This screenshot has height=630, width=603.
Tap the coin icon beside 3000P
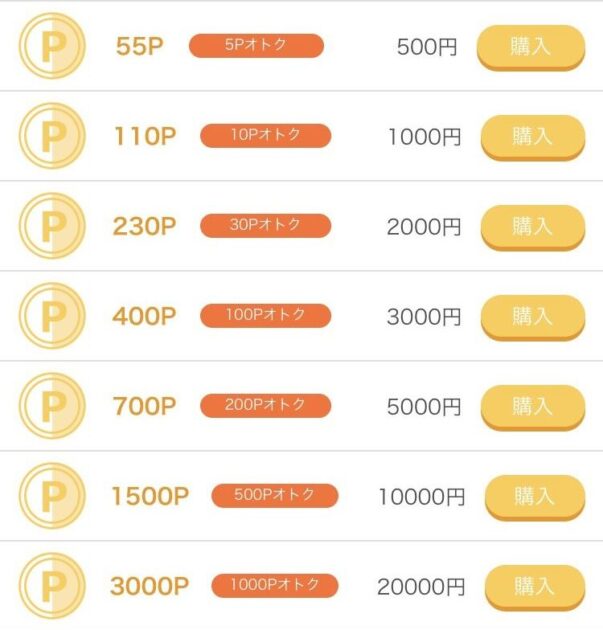click(52, 586)
